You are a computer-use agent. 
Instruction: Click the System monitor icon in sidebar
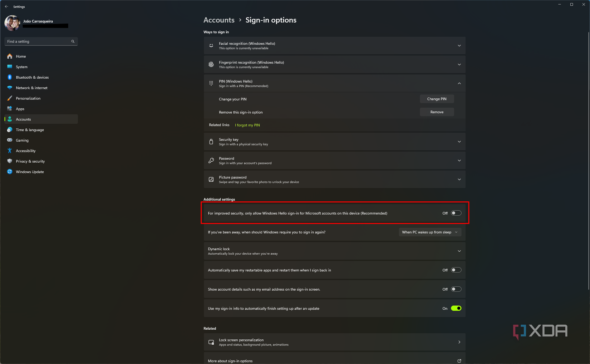[x=10, y=67]
